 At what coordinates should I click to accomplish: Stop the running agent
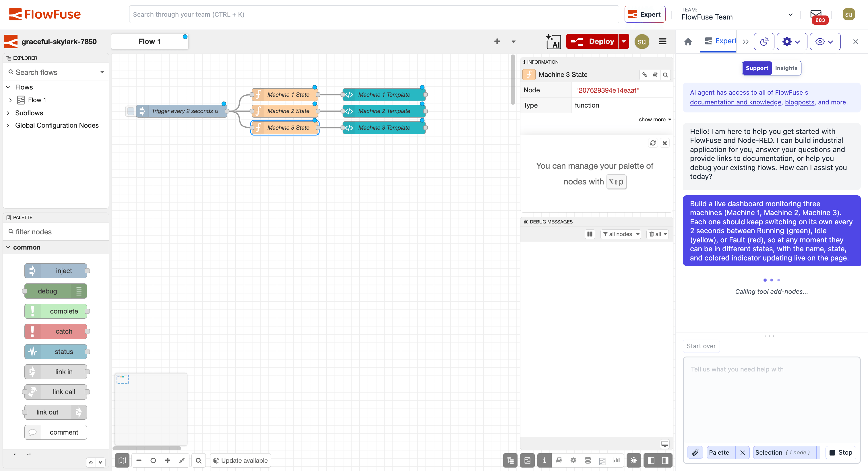point(841,452)
